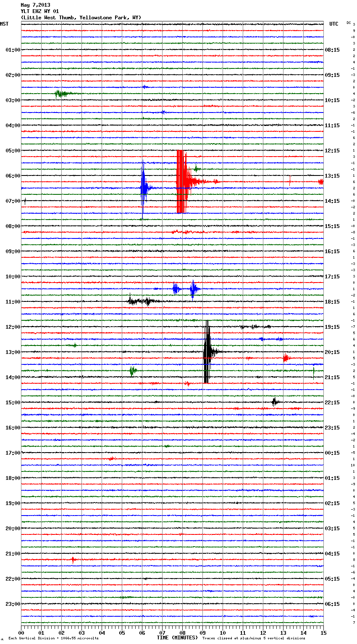Click the "23:00" MST time label
Viewport: 357px width, 644px height.
[x=13, y=604]
